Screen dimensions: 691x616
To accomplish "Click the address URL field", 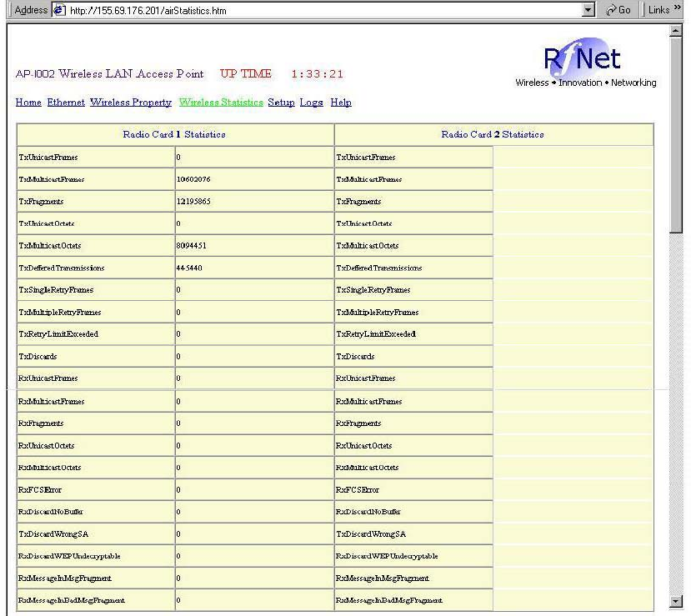I will click(x=324, y=10).
